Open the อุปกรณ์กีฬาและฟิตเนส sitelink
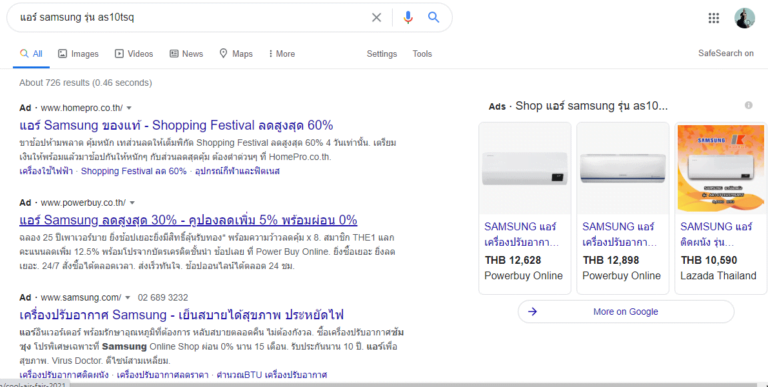 (x=238, y=171)
